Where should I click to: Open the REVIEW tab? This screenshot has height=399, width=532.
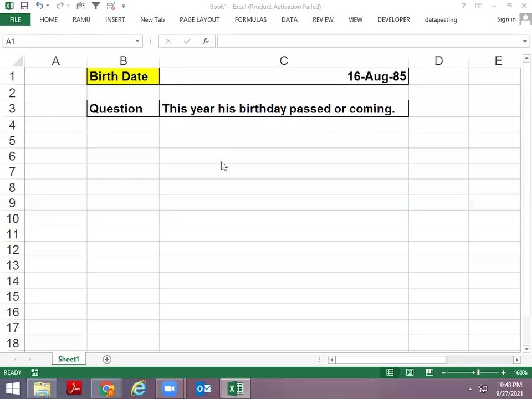[323, 20]
